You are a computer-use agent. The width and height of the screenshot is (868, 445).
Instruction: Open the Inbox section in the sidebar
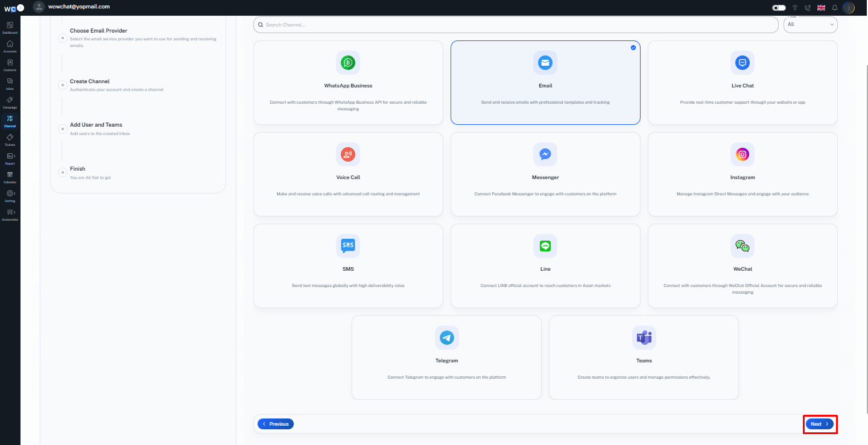(x=10, y=83)
